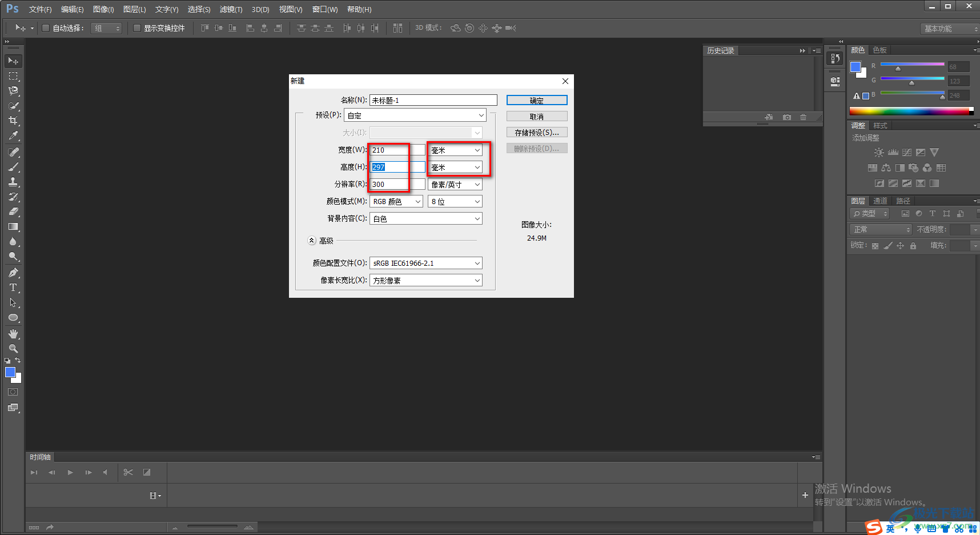Open the 8 位 bit depth dropdown
The image size is (980, 535).
click(455, 202)
